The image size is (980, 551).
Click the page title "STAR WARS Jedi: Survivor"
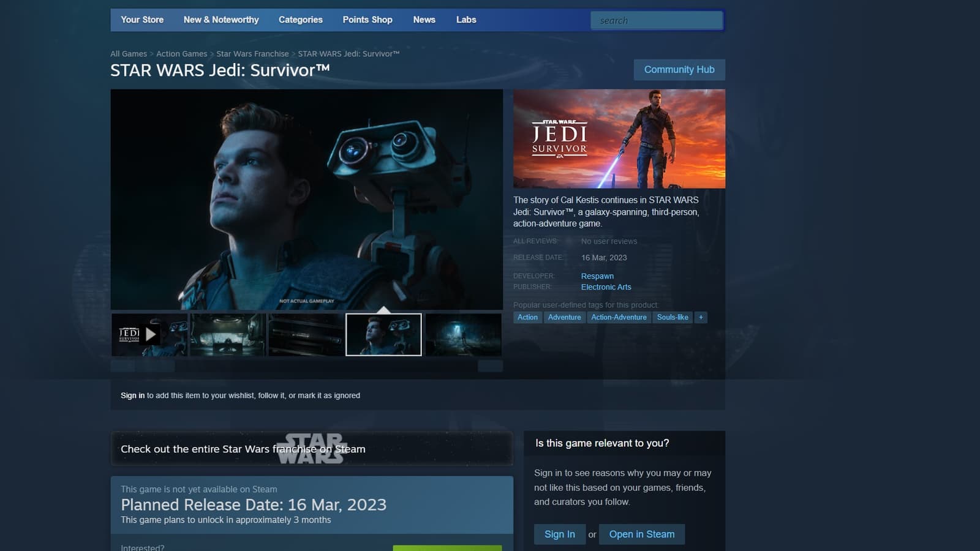[220, 70]
